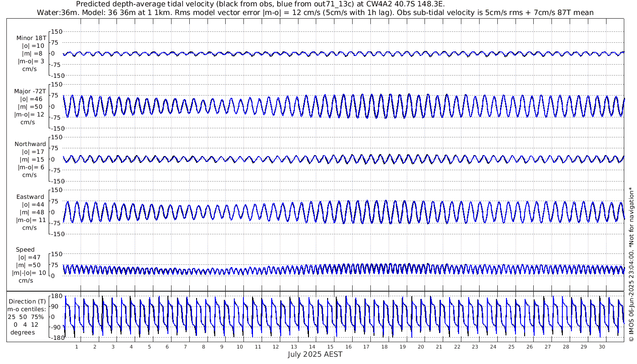This screenshot has height=364, width=637.
Task: Click the "25 50 75%" centile header
Action: (26, 317)
